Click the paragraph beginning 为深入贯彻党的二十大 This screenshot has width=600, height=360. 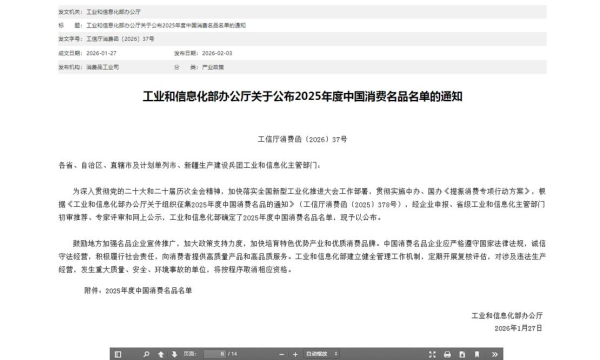[x=302, y=204]
